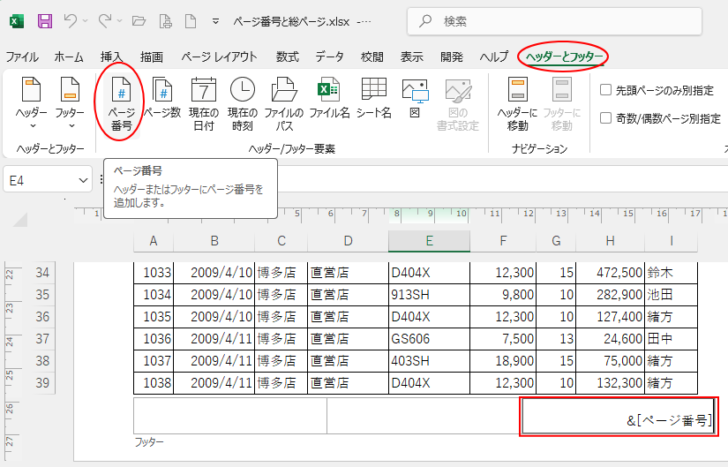The width and height of the screenshot is (728, 467).
Task: Select row 37 header
Action: pyautogui.click(x=42, y=339)
